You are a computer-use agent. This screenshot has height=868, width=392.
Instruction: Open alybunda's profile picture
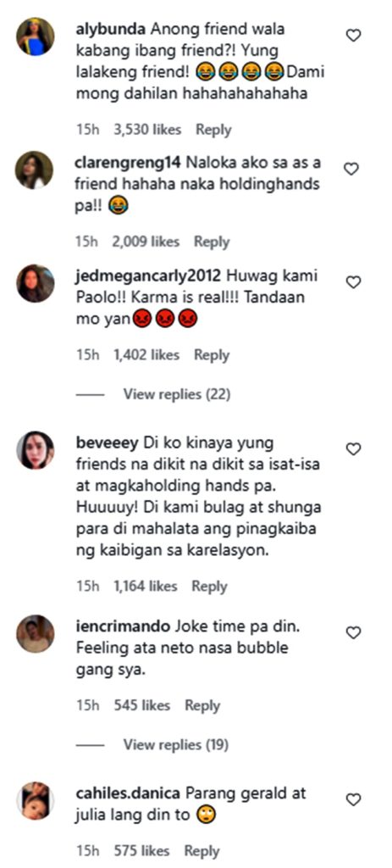[x=35, y=36]
